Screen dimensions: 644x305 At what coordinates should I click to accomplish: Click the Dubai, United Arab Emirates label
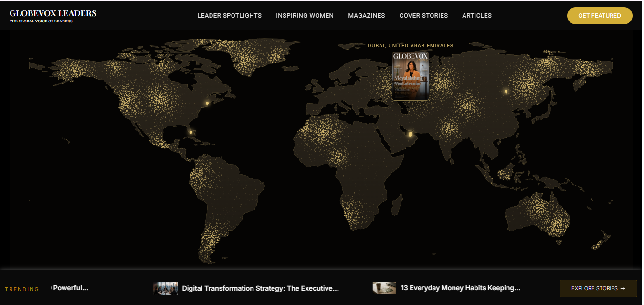411,46
